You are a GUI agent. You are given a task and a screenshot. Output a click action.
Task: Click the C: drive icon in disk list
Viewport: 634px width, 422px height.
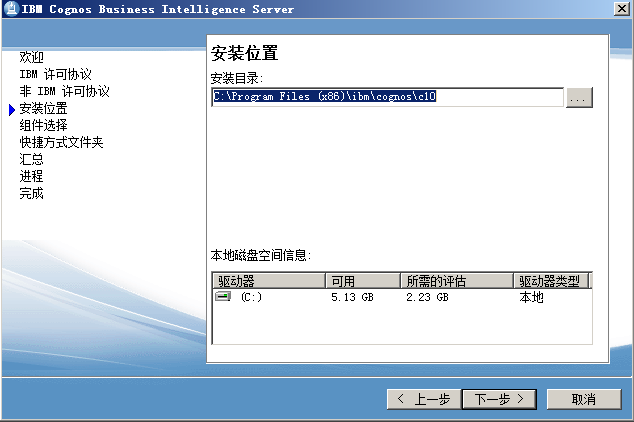pyautogui.click(x=223, y=297)
